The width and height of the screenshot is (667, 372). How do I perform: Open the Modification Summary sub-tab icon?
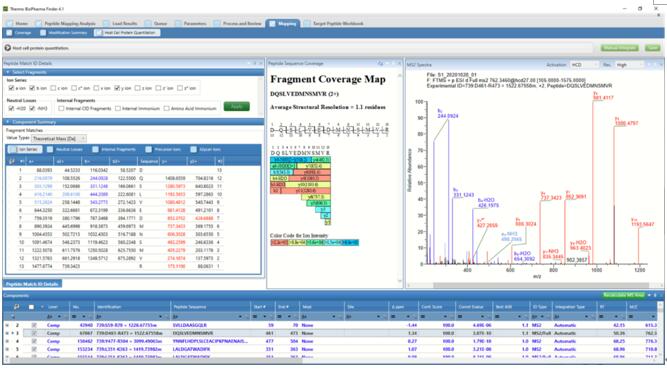(43, 33)
